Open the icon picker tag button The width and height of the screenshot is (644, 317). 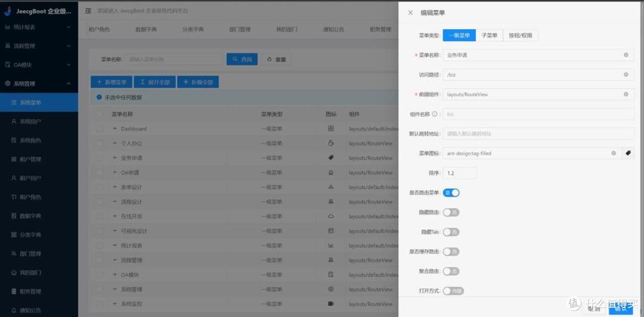tap(628, 153)
